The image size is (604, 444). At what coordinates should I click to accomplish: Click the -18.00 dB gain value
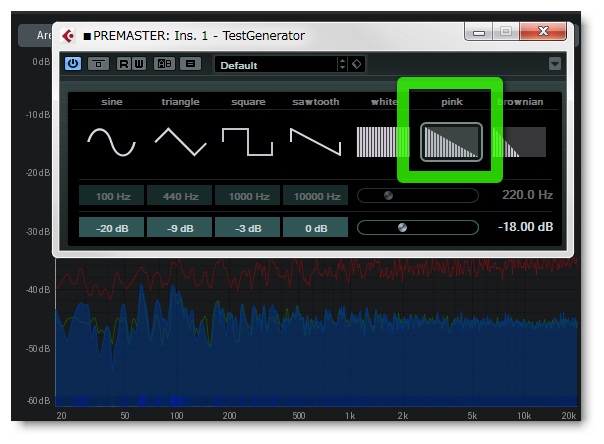point(525,227)
